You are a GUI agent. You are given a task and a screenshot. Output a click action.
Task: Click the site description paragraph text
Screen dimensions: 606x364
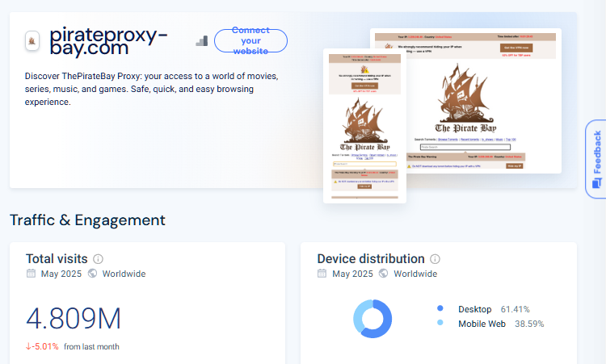(x=152, y=89)
